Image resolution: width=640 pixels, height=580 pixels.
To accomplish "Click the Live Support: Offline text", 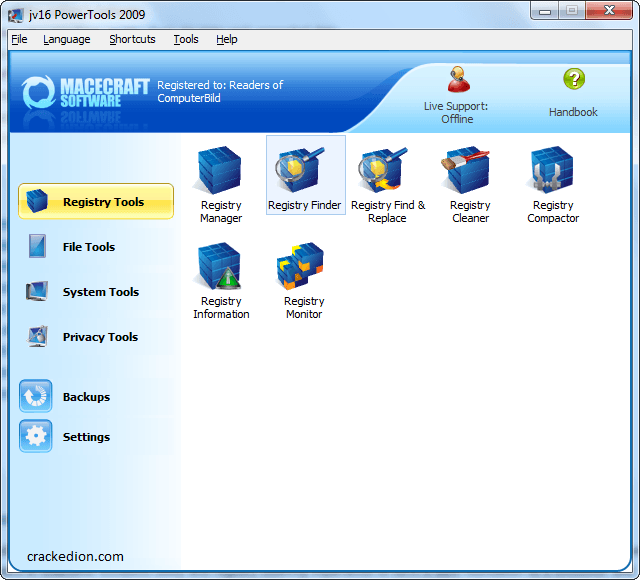I will click(x=456, y=113).
